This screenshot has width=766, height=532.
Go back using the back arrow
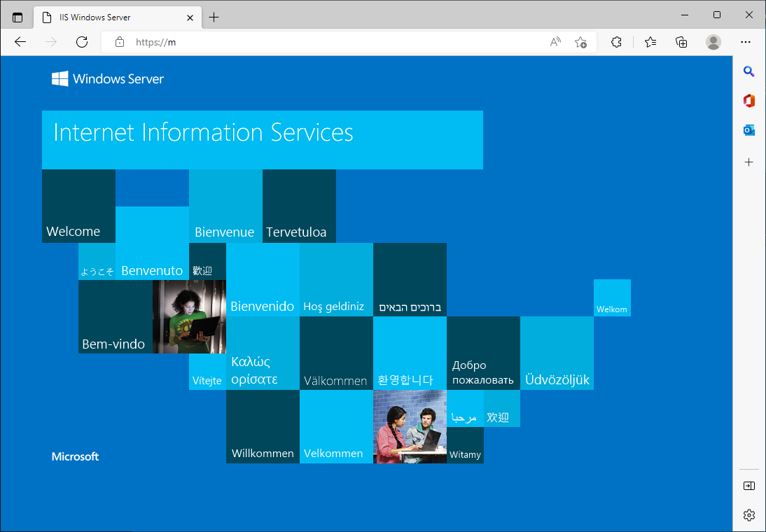click(20, 42)
